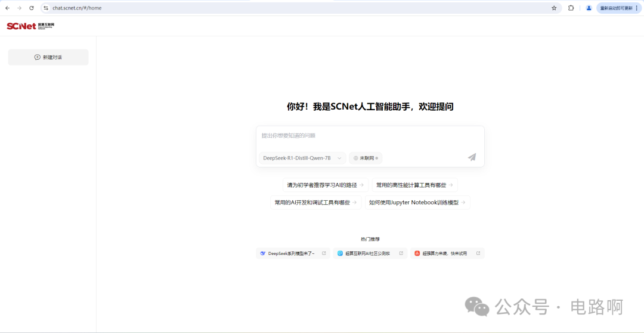This screenshot has height=333, width=644.
Task: Open the DeepSeek-R1-Distill-Qwen-7B model dropdown
Action: coord(302,158)
